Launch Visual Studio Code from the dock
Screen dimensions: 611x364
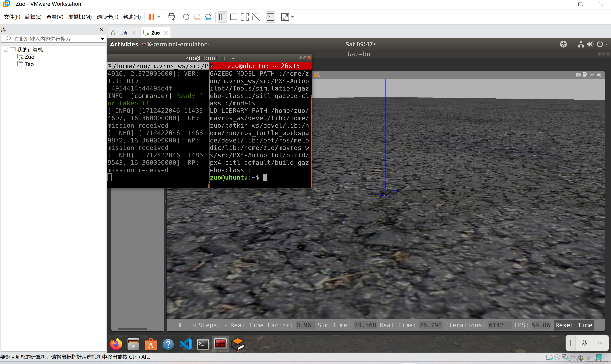(x=186, y=344)
